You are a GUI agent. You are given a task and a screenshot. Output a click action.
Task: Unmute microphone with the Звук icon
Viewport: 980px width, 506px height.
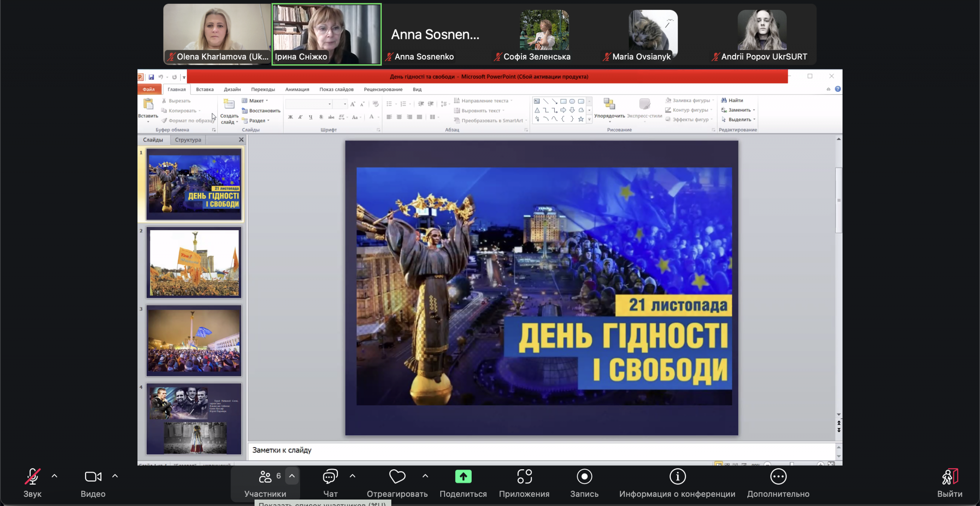[x=33, y=477]
